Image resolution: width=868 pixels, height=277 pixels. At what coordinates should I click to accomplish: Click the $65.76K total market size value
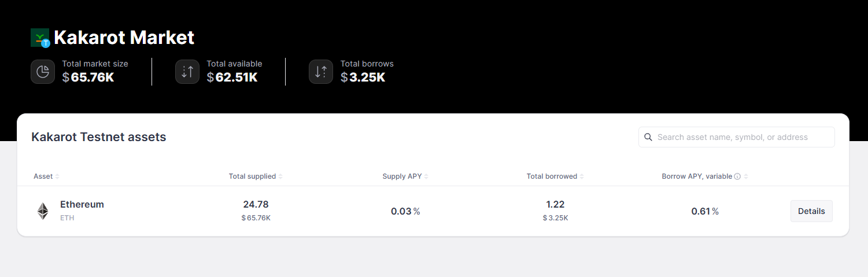coord(88,77)
